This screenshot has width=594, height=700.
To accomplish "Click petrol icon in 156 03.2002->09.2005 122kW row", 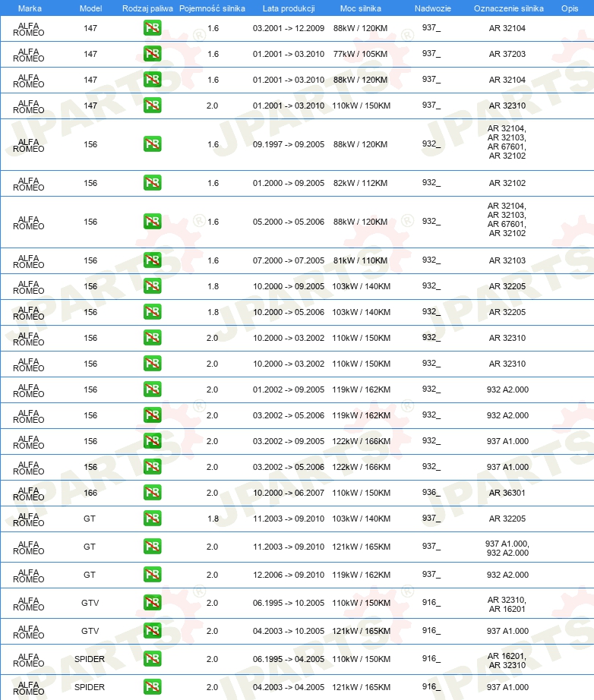I will [x=152, y=441].
